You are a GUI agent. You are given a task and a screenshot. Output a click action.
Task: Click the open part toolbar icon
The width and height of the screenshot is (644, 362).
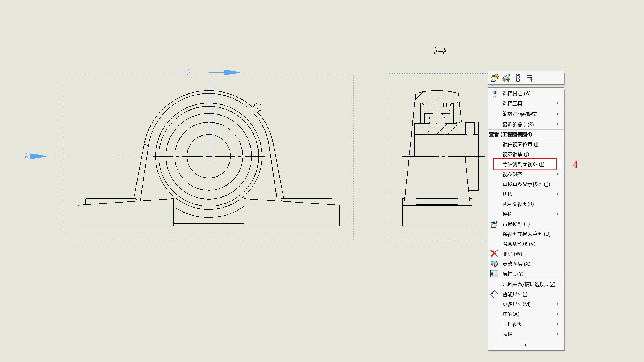point(495,78)
